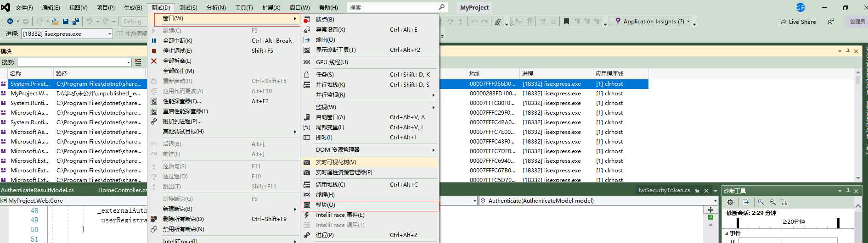
Task: Choose Detach All (全部拆离)
Action: (224, 61)
